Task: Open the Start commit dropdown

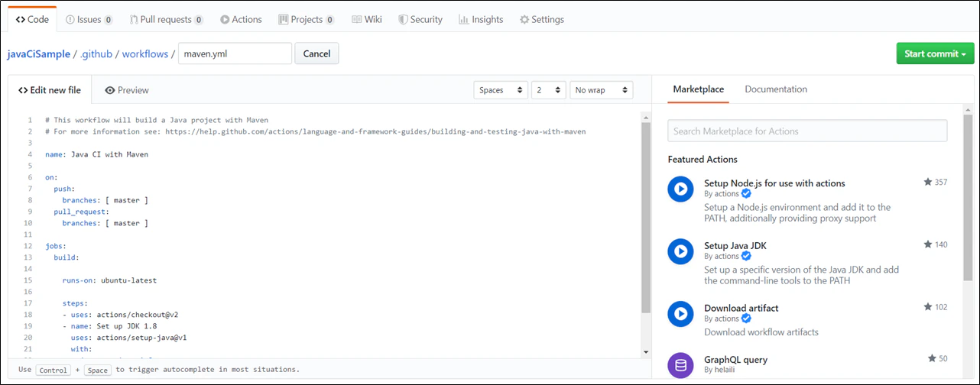Action: (935, 53)
